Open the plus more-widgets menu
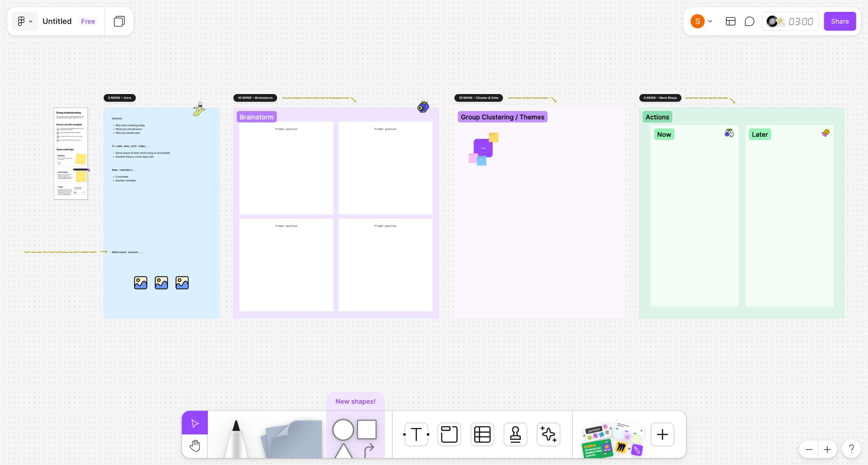Viewport: 868px width, 465px height. point(662,434)
